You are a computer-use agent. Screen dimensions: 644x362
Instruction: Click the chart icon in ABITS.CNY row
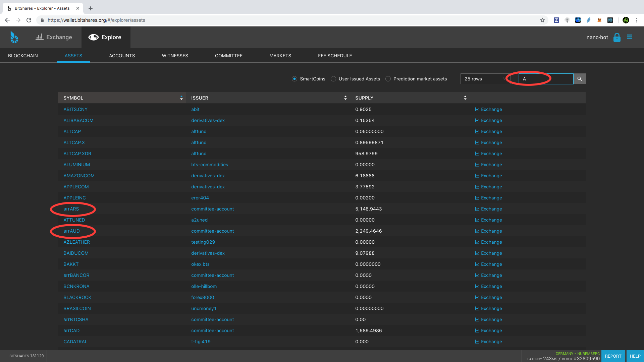click(477, 110)
